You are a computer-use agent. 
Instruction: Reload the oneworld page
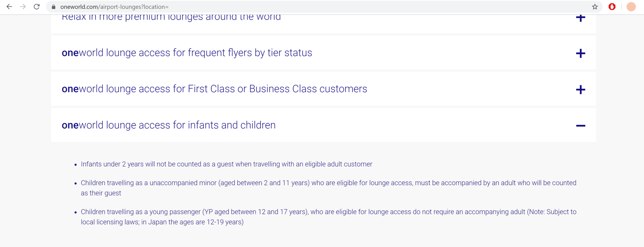click(x=37, y=7)
